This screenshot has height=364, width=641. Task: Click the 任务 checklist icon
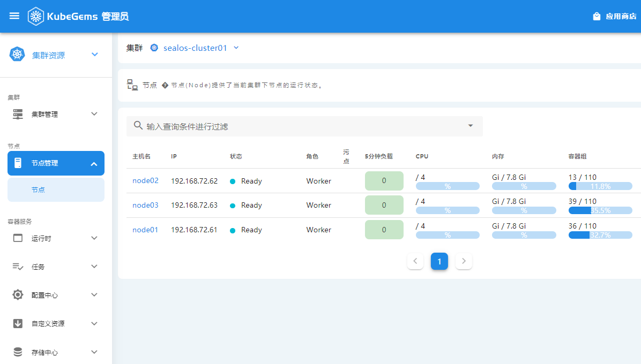pos(18,267)
